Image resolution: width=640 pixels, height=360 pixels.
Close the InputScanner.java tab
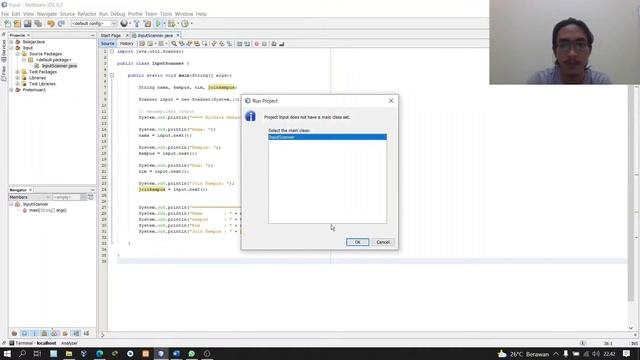point(178,36)
